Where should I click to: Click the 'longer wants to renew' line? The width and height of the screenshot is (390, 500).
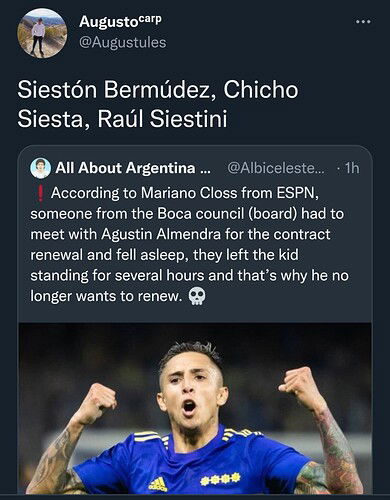(x=106, y=296)
